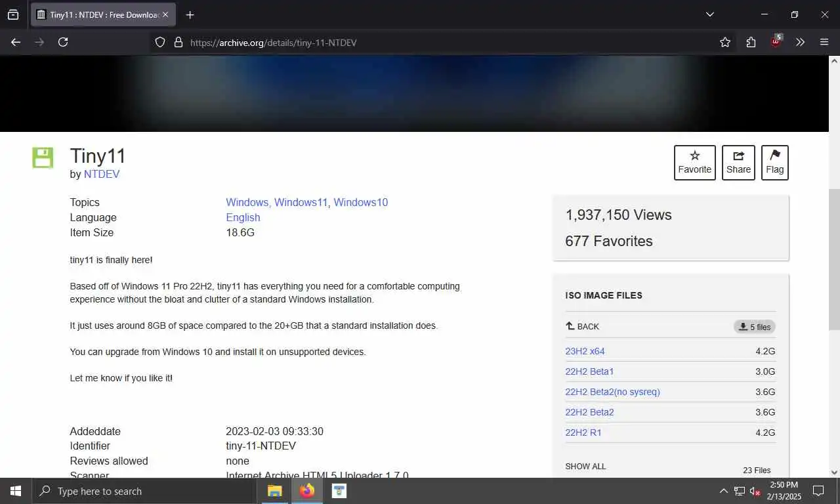Flag this item

point(775,163)
